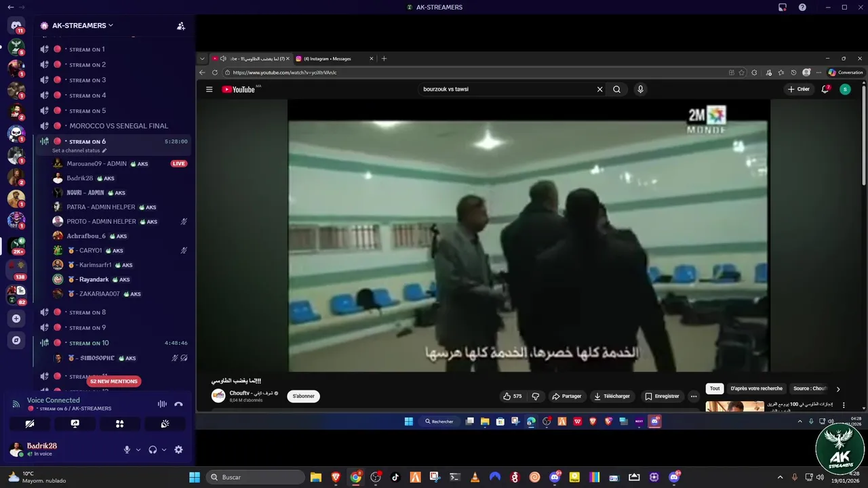Click Télécharger download button
Image resolution: width=868 pixels, height=488 pixels.
(612, 396)
